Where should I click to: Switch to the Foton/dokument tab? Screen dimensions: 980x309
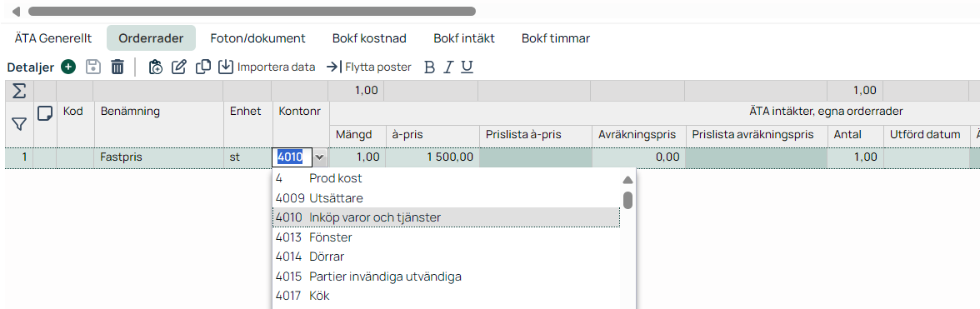click(x=257, y=38)
